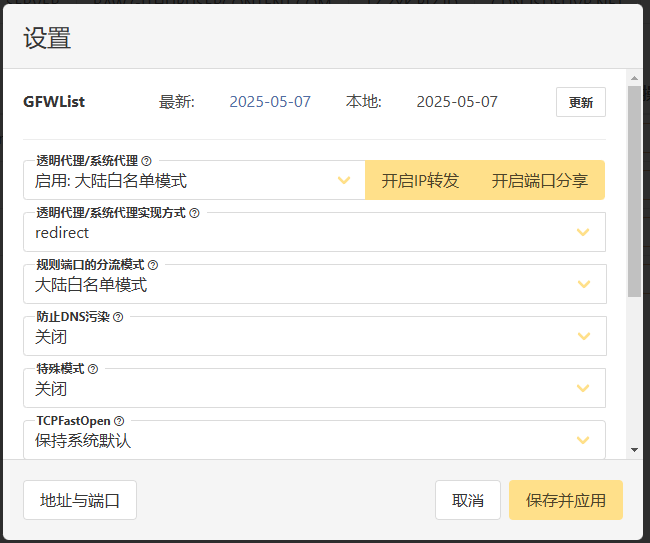
Task: Click help icon next to 规则端口的分流模式
Action: coord(153,265)
